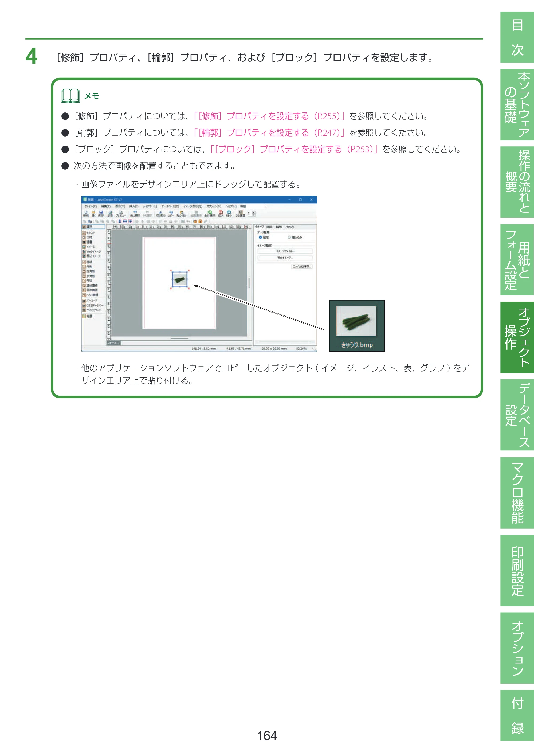The height and width of the screenshot is (756, 534).
Task: Click the 元に戻す undo toolbar icon
Action: (x=135, y=214)
